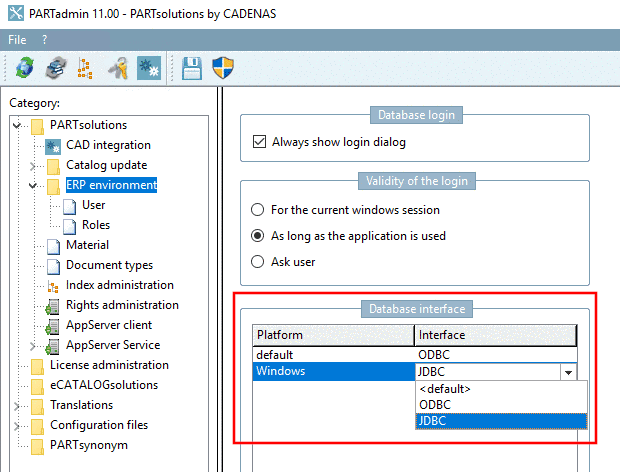Select the Ask user radio option
The width and height of the screenshot is (620, 472).
click(257, 262)
